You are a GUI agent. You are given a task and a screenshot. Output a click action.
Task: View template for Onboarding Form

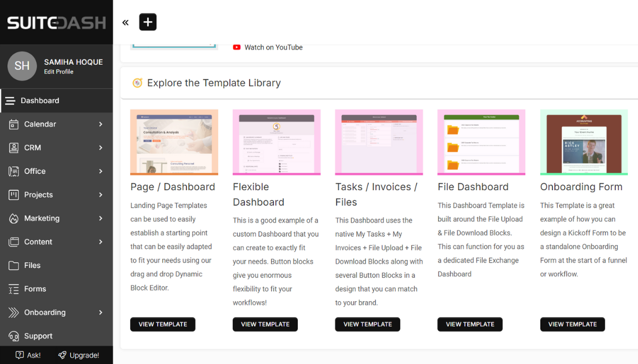pyautogui.click(x=572, y=324)
